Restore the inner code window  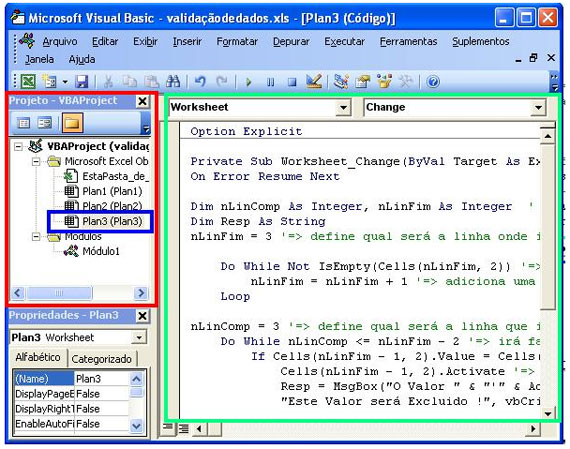pos(533,58)
